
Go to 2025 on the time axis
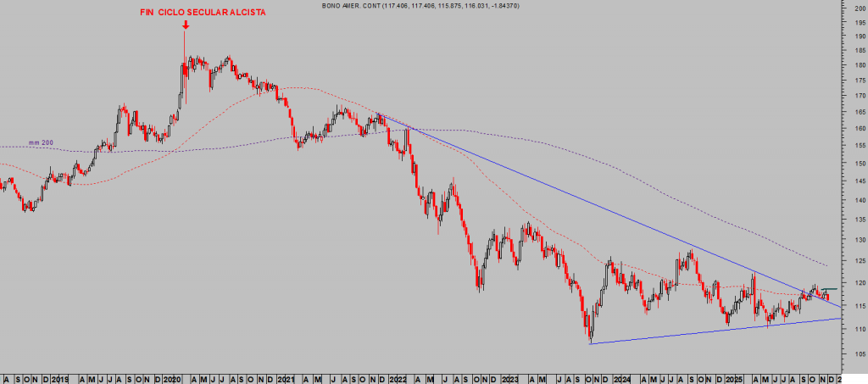coord(736,376)
